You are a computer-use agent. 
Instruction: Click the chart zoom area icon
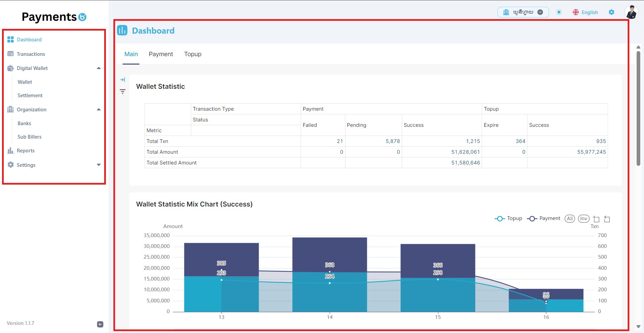pos(596,219)
